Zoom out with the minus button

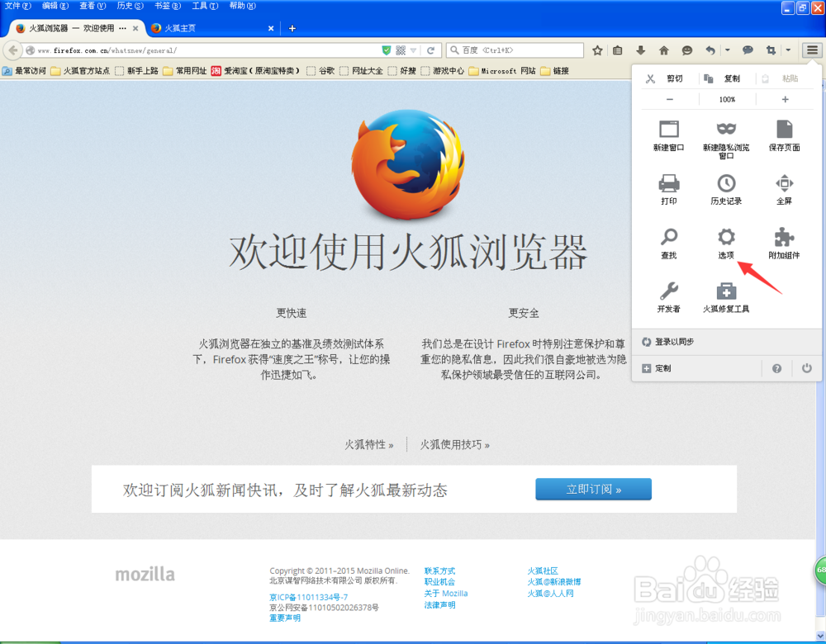point(670,99)
